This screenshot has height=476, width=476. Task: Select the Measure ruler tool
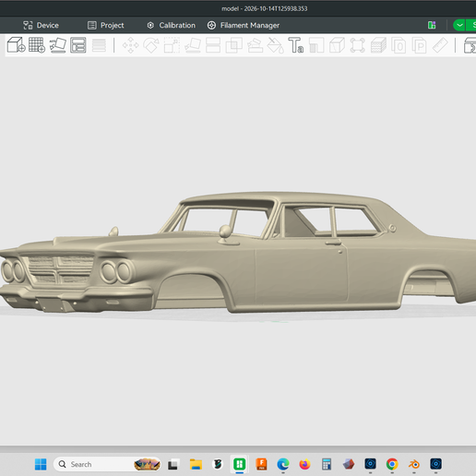(440, 45)
